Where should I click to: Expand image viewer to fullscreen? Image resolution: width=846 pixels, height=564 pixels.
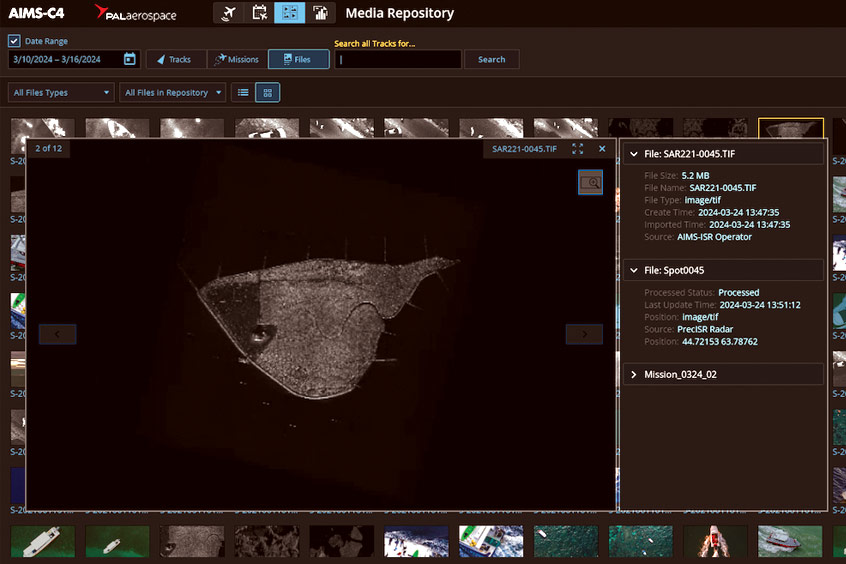(x=578, y=149)
